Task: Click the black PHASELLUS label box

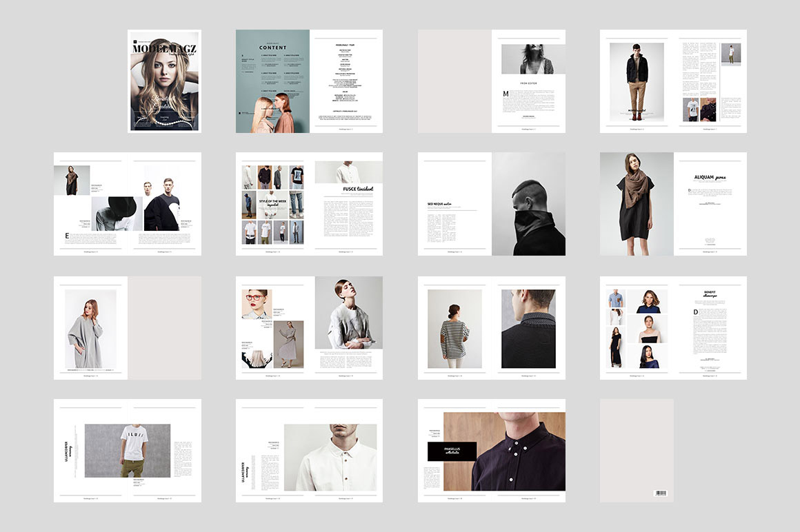Action: (x=452, y=451)
